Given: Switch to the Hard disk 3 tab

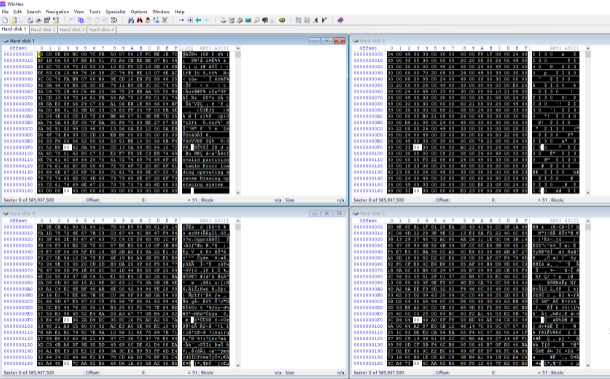Looking at the screenshot, I should pyautogui.click(x=72, y=30).
